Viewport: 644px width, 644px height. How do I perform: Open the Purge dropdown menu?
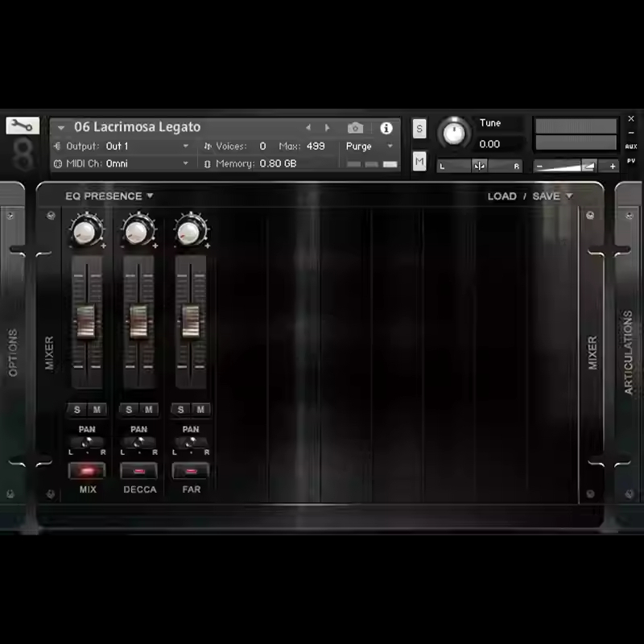(369, 147)
